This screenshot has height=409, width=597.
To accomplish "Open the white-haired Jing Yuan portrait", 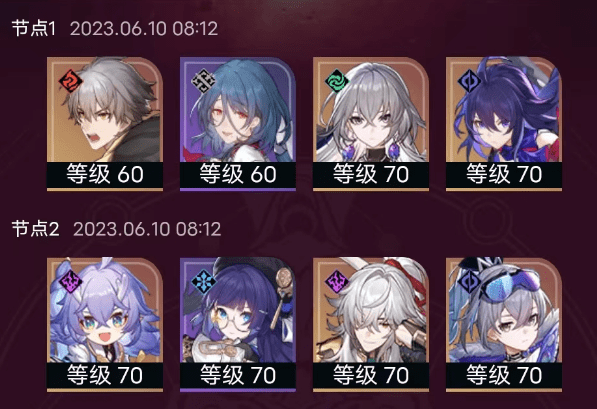I will point(371,310).
